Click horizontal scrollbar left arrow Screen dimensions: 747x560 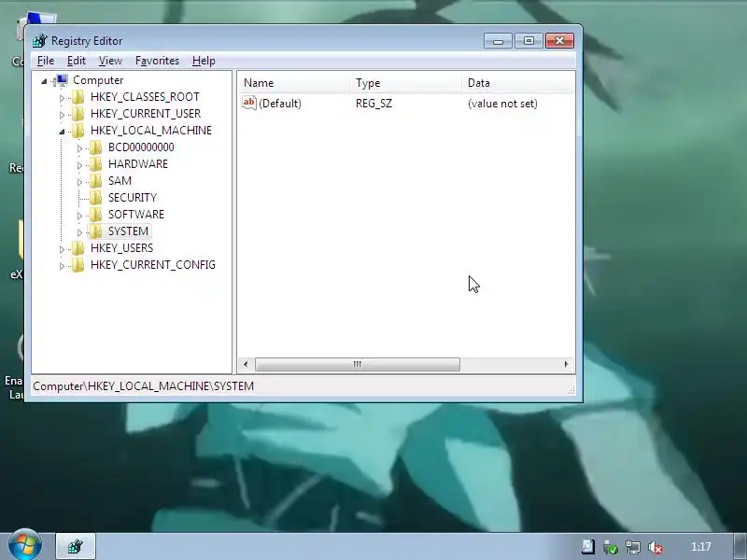(246, 364)
